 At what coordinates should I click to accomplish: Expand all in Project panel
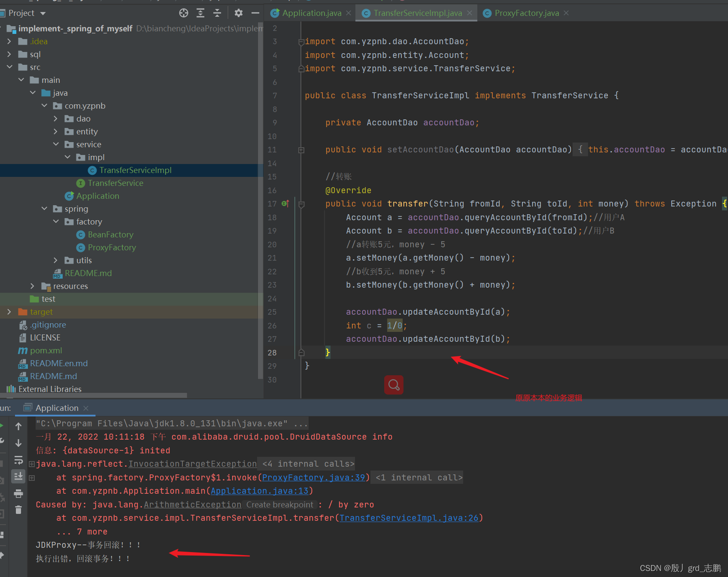tap(200, 13)
